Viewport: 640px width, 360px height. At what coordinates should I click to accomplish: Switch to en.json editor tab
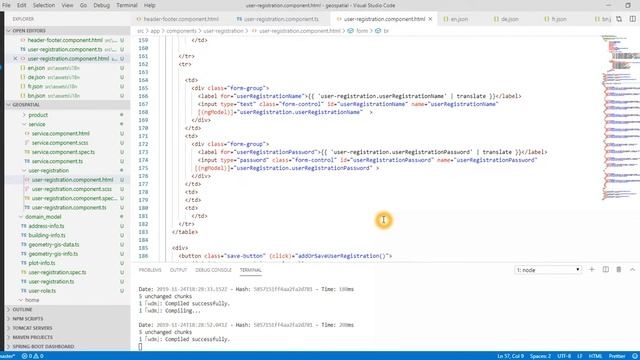(x=459, y=19)
